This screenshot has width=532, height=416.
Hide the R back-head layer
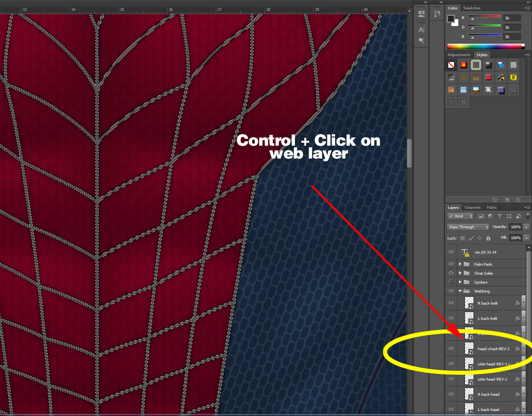(451, 394)
